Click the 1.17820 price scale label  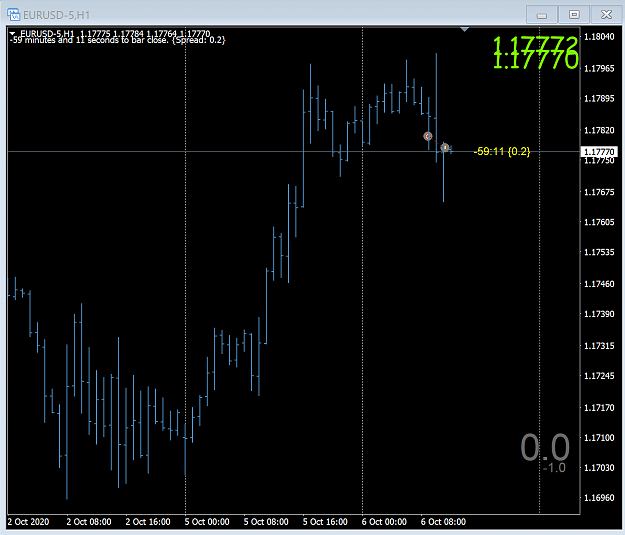click(599, 130)
